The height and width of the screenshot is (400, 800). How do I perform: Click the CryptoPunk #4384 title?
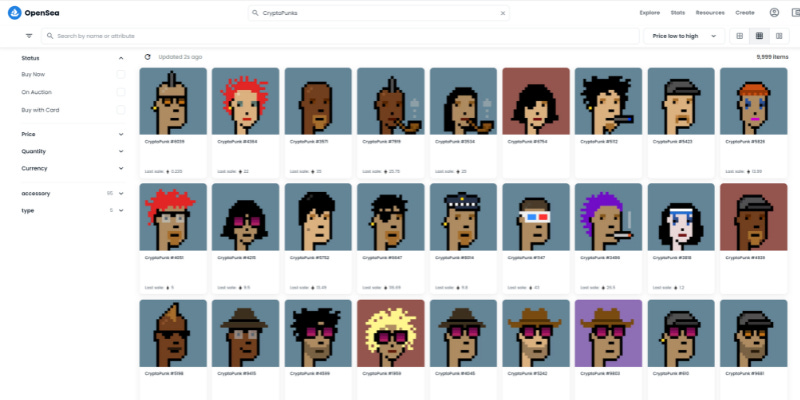click(x=237, y=141)
